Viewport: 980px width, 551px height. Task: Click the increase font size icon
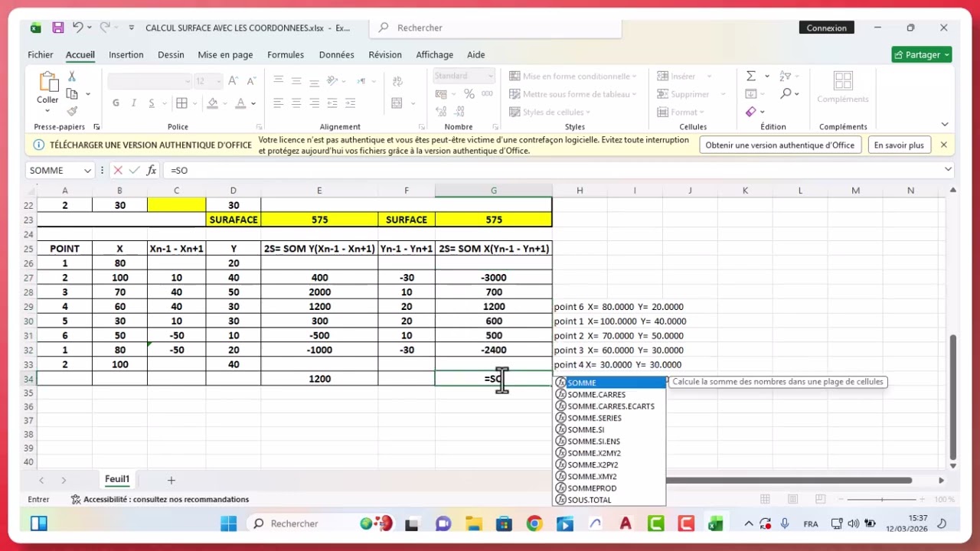pyautogui.click(x=233, y=80)
